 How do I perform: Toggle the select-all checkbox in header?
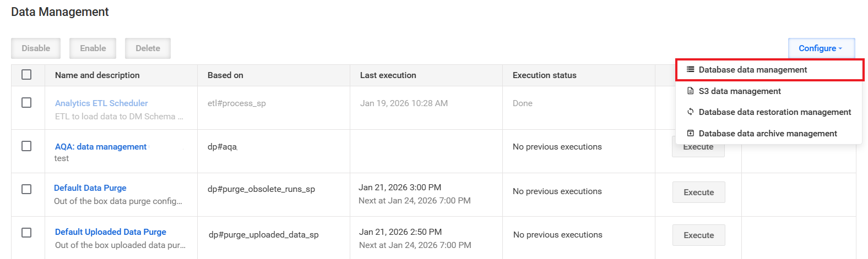(x=26, y=75)
